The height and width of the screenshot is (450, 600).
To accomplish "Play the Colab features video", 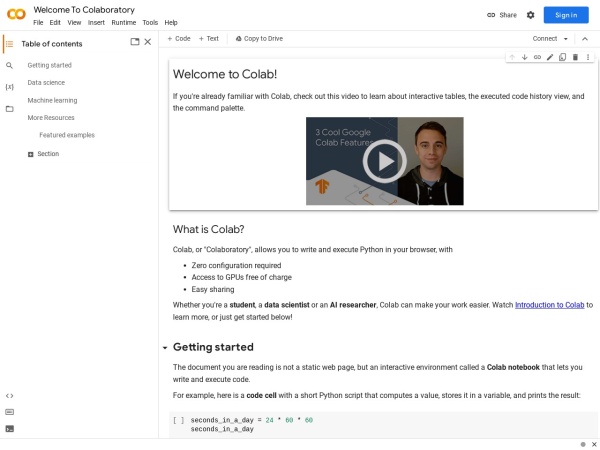I will tap(385, 161).
